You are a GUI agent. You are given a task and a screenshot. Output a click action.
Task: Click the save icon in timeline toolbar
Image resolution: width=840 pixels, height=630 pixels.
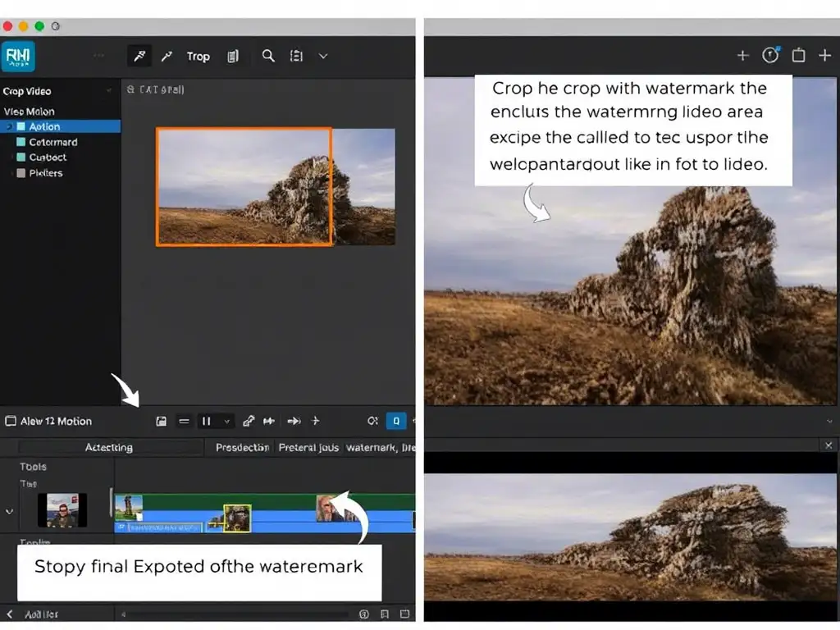pyautogui.click(x=161, y=421)
